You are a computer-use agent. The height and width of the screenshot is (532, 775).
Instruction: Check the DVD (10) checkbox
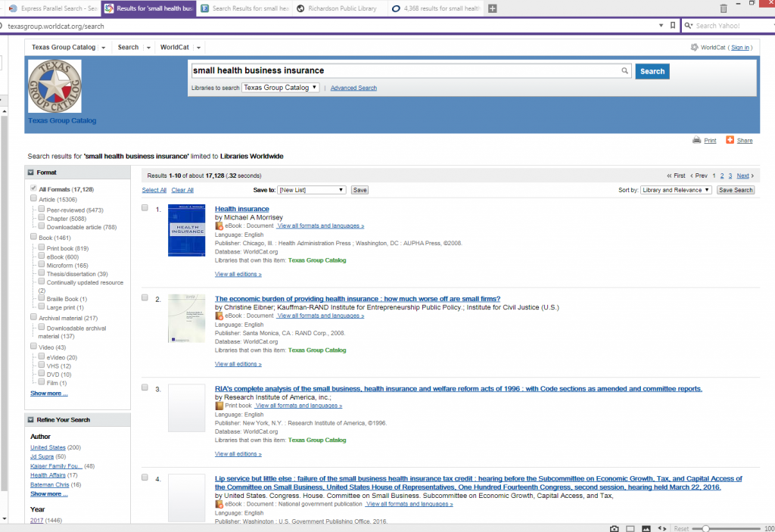pos(42,373)
